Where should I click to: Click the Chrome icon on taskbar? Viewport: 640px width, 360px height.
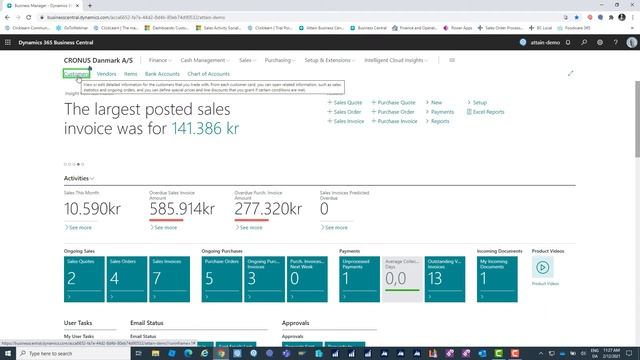click(x=221, y=353)
